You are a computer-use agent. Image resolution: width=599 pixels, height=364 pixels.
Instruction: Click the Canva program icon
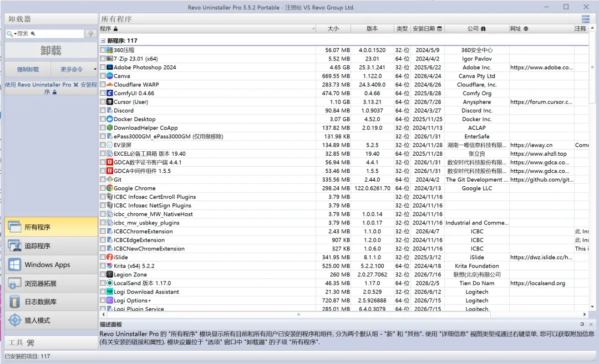(x=110, y=76)
